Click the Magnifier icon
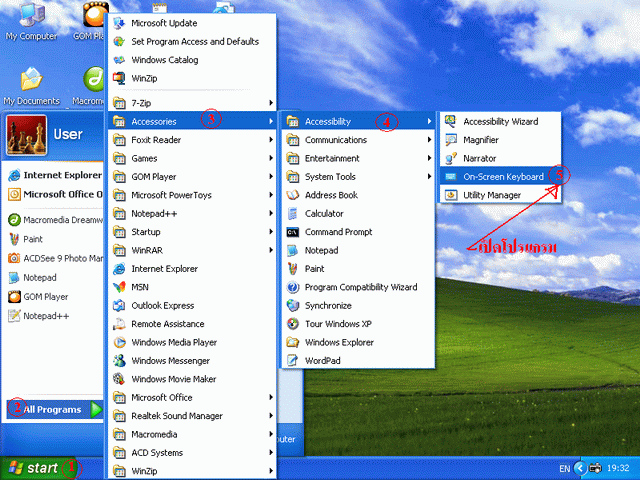This screenshot has height=480, width=640. pyautogui.click(x=451, y=140)
